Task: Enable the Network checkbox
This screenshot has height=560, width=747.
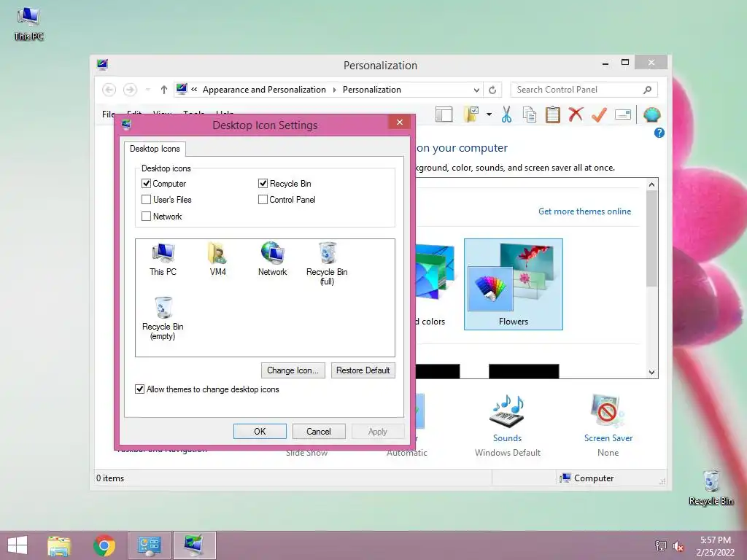Action: (x=146, y=216)
